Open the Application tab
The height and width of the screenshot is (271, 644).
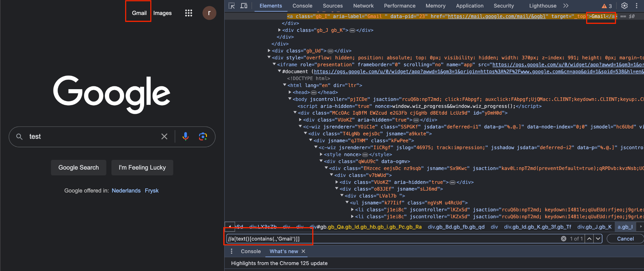point(470,6)
